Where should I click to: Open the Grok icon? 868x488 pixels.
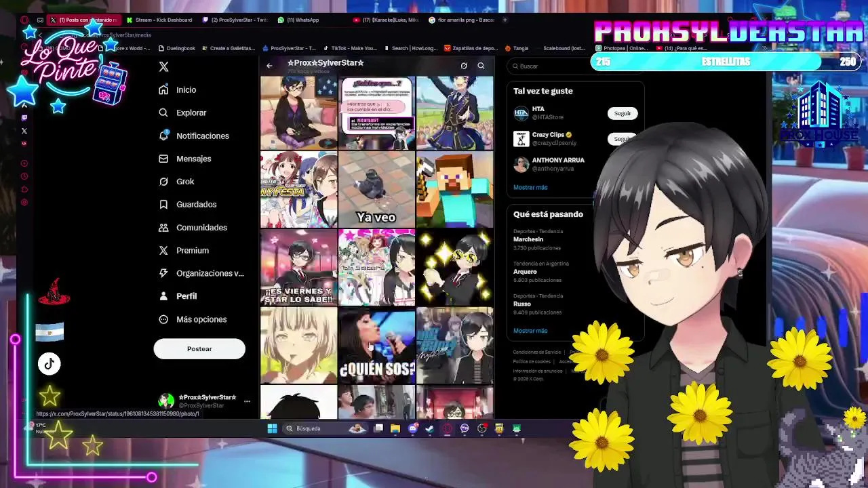[x=163, y=182]
